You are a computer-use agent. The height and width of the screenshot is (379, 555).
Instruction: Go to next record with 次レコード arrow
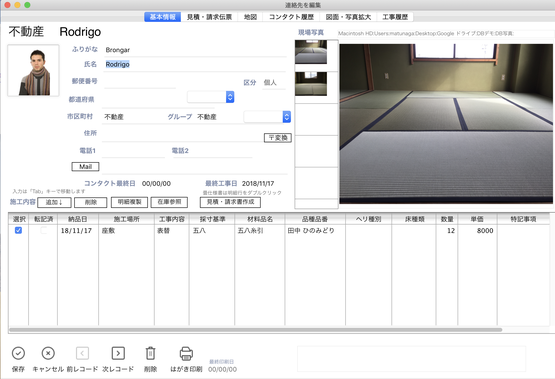pos(118,353)
